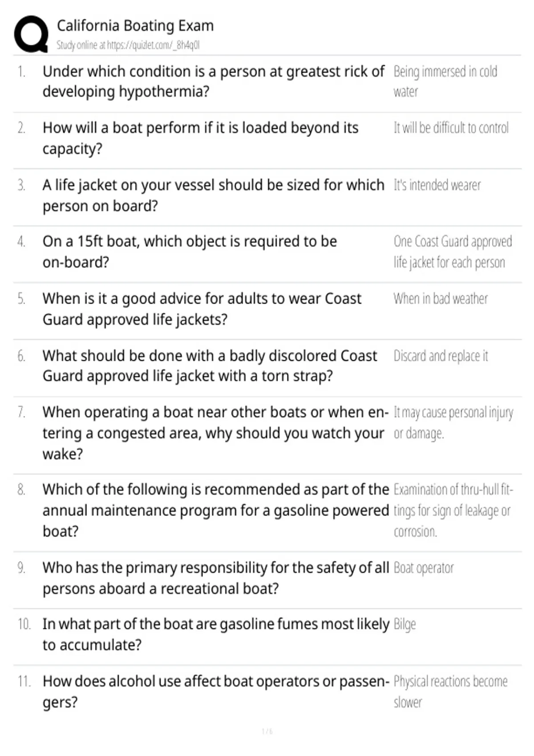The width and height of the screenshot is (534, 756).
Task: Click answer 'Physical reactions become slower'
Action: [x=450, y=692]
